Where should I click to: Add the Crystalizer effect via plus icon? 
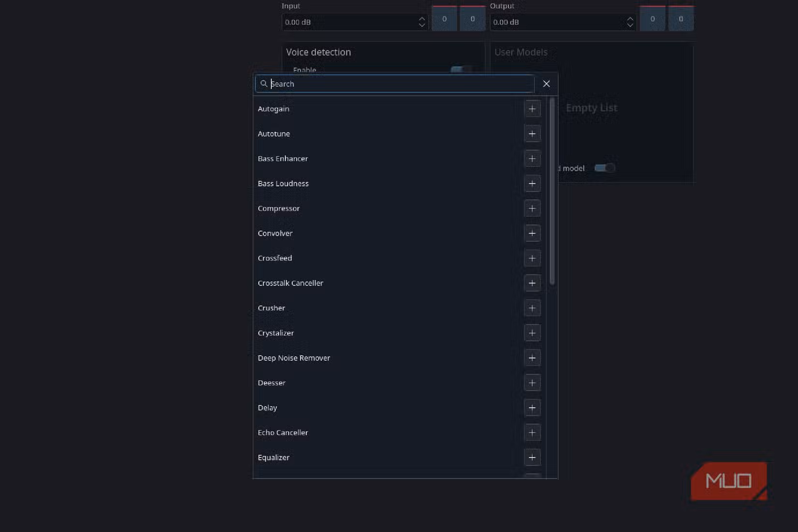click(x=532, y=333)
